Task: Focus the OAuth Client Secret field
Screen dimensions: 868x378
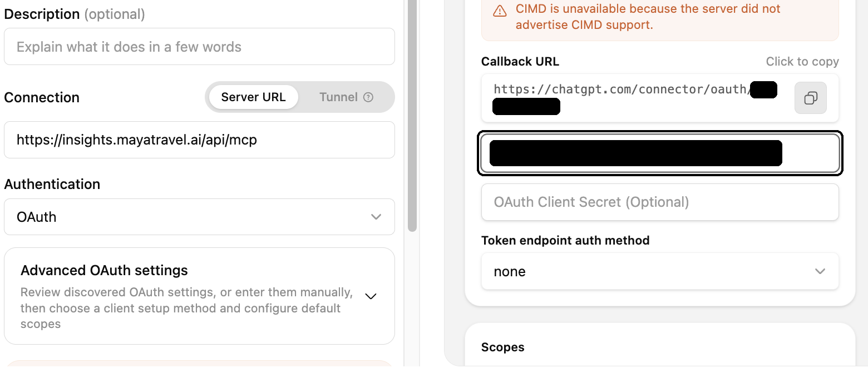Action: click(x=660, y=202)
